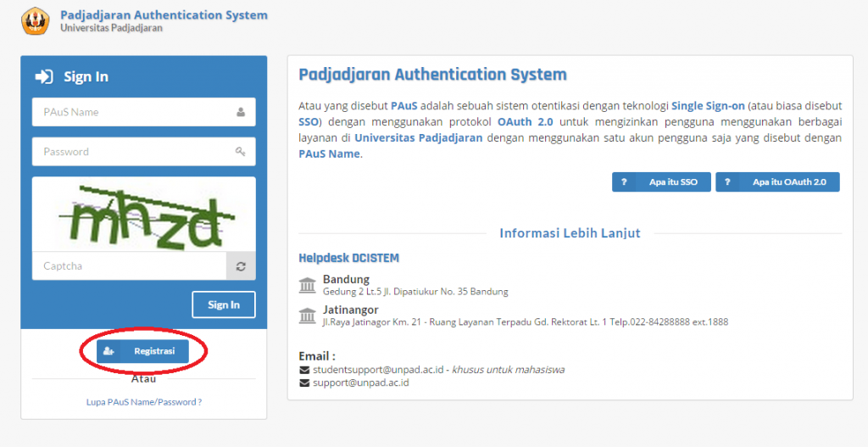
Task: Follow Lupa PAuS Name/Password link
Action: click(x=144, y=402)
